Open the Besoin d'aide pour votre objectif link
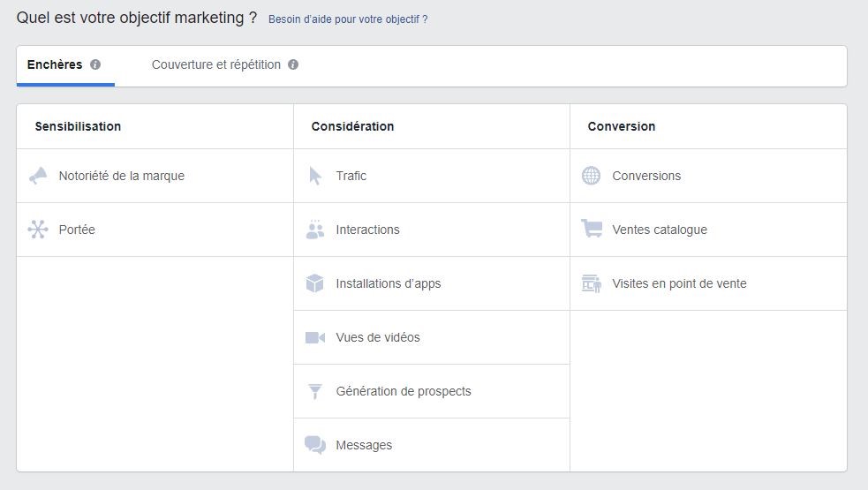Image resolution: width=868 pixels, height=490 pixels. 348,19
